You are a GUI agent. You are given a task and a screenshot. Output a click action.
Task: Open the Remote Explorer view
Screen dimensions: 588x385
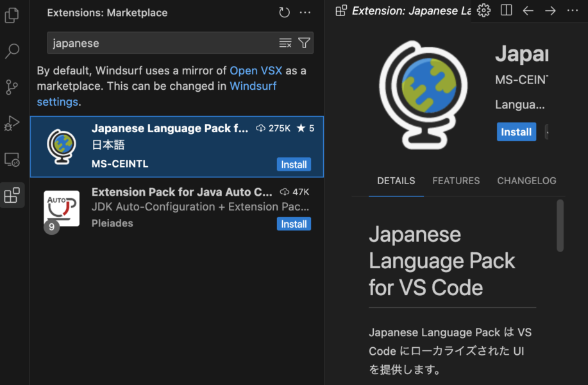(x=12, y=160)
